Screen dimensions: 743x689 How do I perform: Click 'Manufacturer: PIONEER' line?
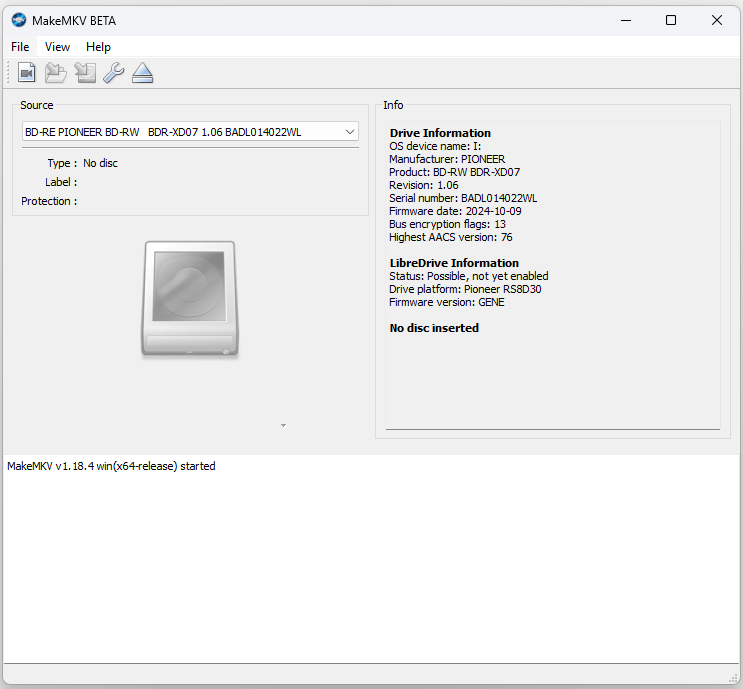click(447, 159)
